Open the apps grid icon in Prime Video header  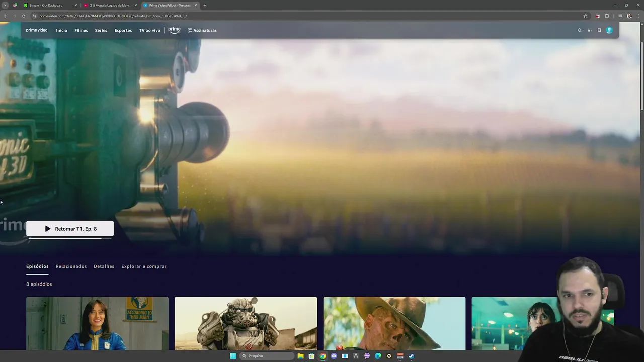(x=590, y=30)
